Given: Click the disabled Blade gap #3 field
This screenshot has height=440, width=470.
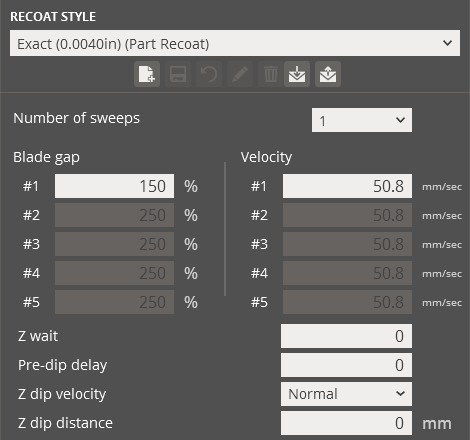Looking at the screenshot, I should pyautogui.click(x=114, y=244).
